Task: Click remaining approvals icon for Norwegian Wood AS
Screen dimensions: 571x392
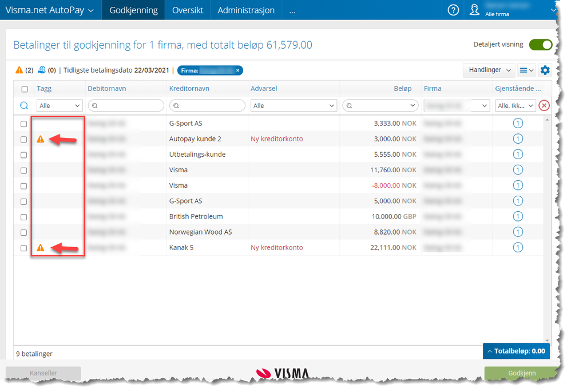Action: [x=518, y=232]
